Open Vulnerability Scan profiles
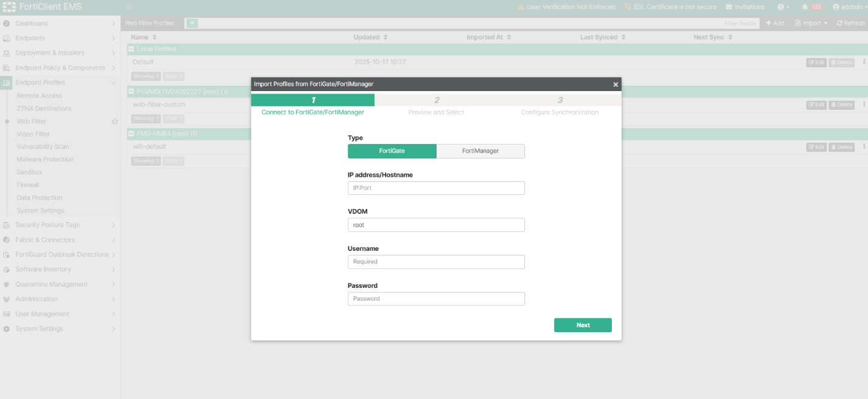The image size is (868, 399). [x=43, y=147]
